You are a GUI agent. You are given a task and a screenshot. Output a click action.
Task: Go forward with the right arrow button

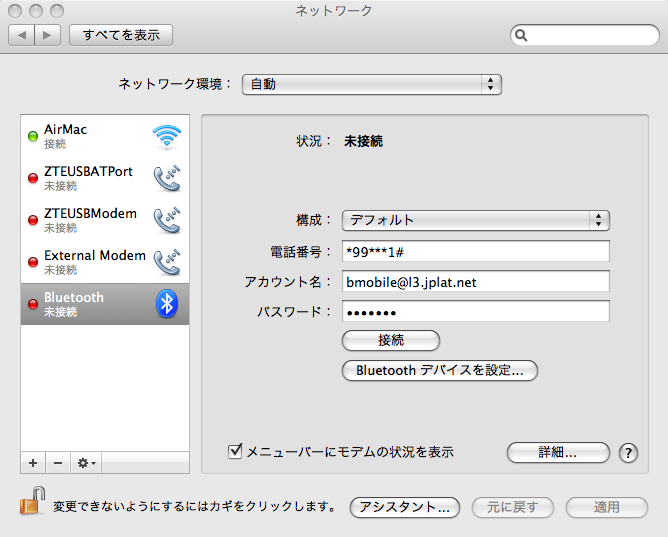click(x=47, y=35)
